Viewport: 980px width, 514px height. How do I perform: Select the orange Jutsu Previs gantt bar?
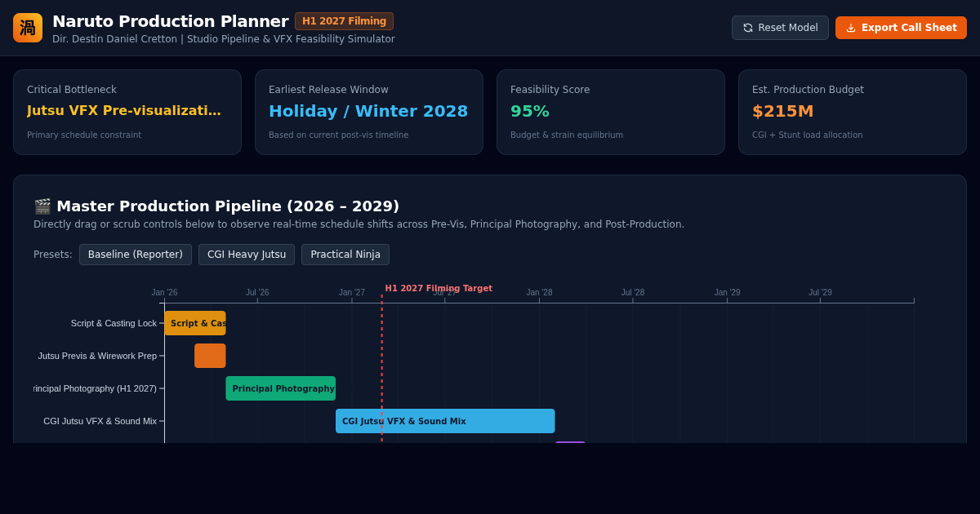pos(210,356)
